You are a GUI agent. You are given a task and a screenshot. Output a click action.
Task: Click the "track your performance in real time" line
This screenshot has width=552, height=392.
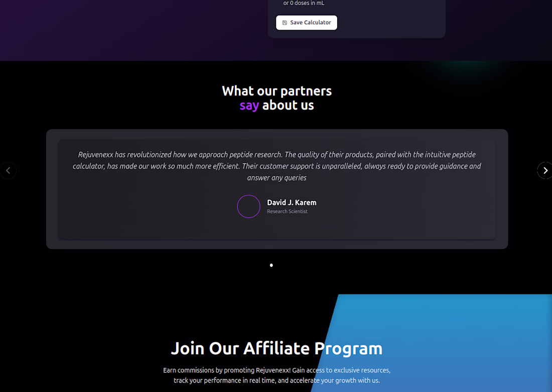pos(277,380)
